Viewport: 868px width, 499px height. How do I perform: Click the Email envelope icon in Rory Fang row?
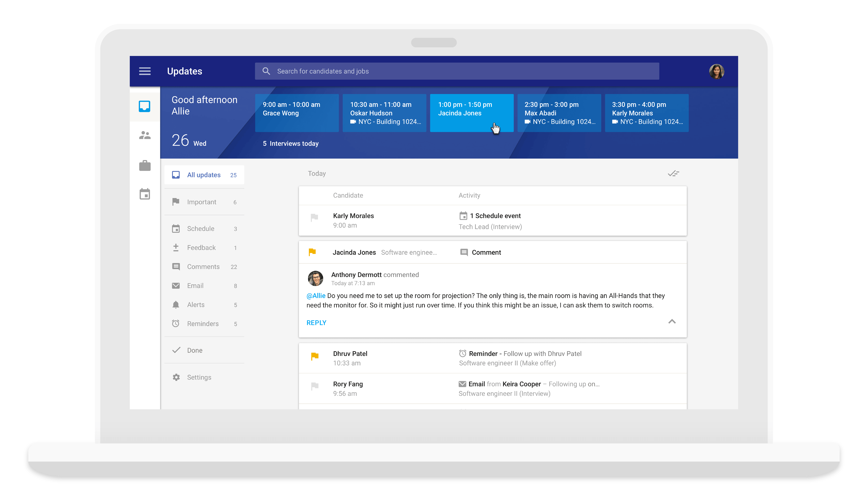462,384
